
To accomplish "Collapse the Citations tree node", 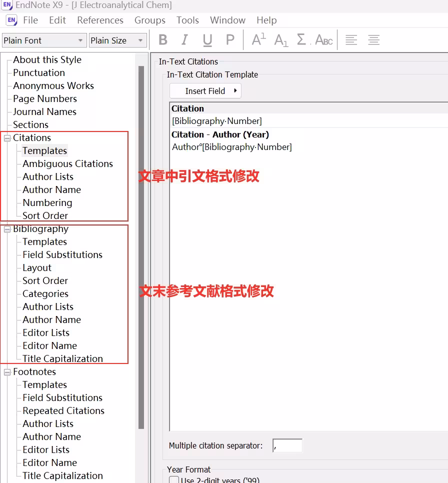I will coord(7,137).
